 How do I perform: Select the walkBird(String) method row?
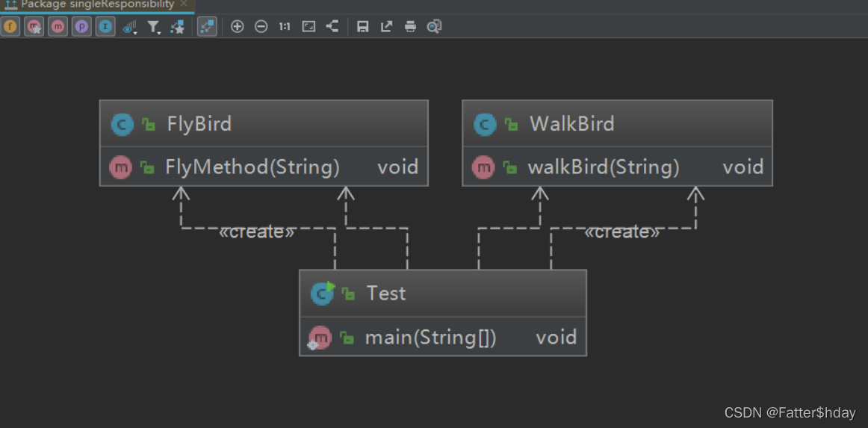coord(617,167)
